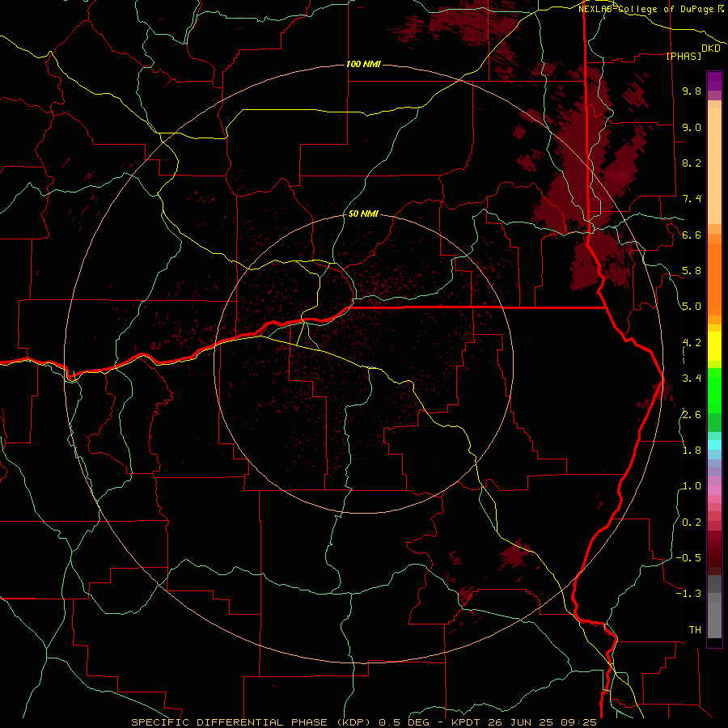Click the TH threshold label on scale
728x728 pixels.
(695, 630)
